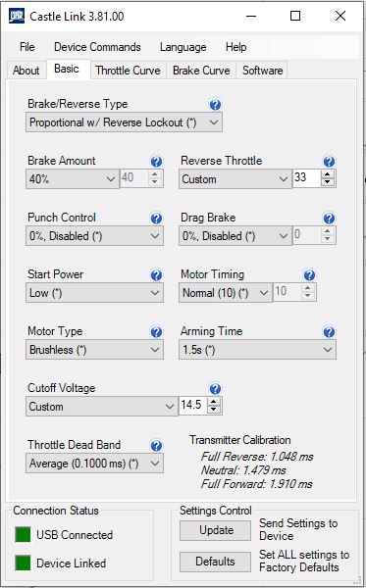Viewport: 366px width, 588px height.
Task: Show help for Reverse Throttle setting
Action: [329, 162]
